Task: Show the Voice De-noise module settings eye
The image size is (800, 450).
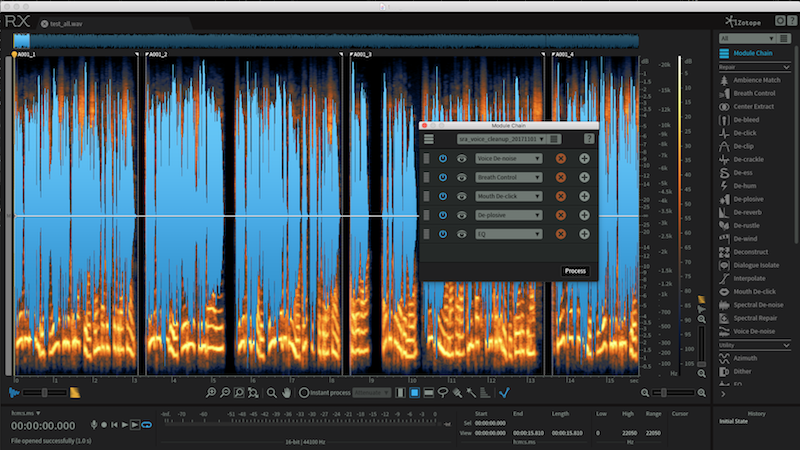Action: click(x=462, y=159)
